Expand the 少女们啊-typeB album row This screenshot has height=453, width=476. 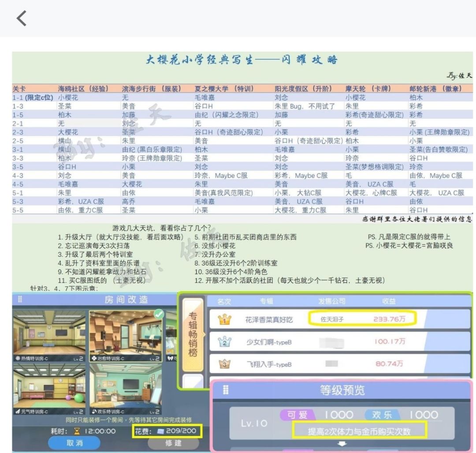tap(340, 342)
